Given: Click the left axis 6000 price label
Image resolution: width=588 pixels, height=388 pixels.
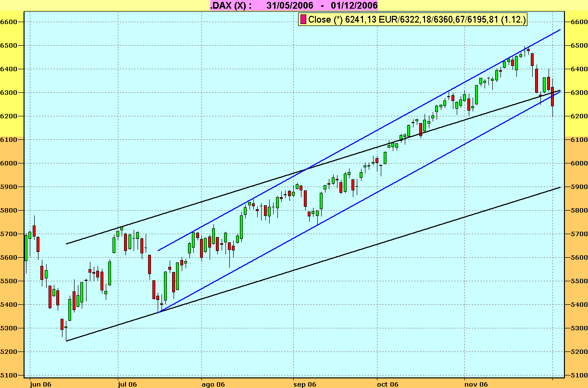Looking at the screenshot, I should [9, 163].
